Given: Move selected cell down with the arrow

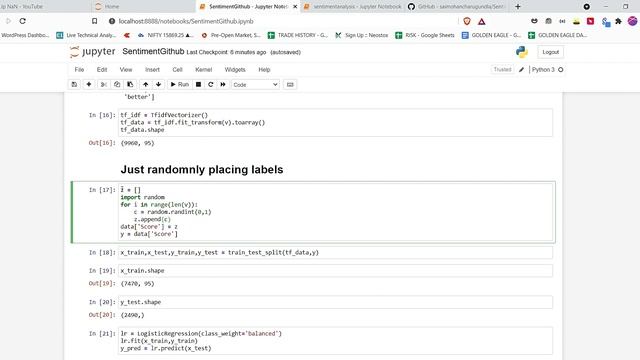Looking at the screenshot, I should (158, 84).
